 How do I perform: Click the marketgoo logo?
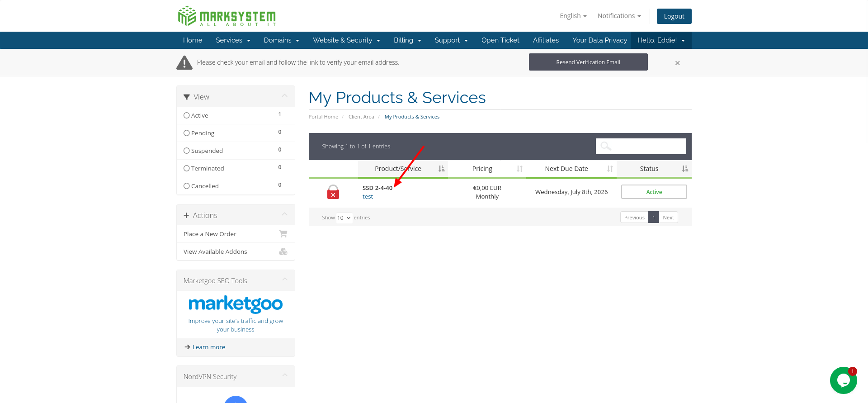pos(236,304)
